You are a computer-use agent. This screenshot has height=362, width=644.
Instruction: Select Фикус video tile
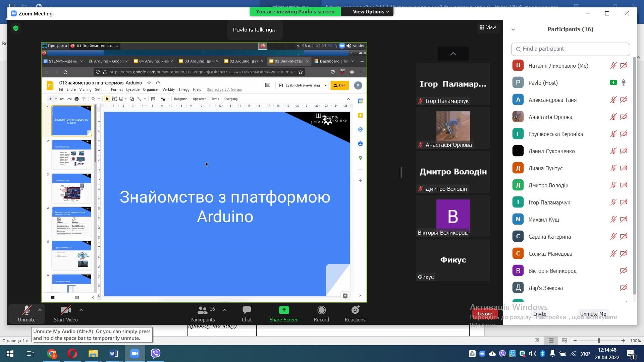point(453,260)
